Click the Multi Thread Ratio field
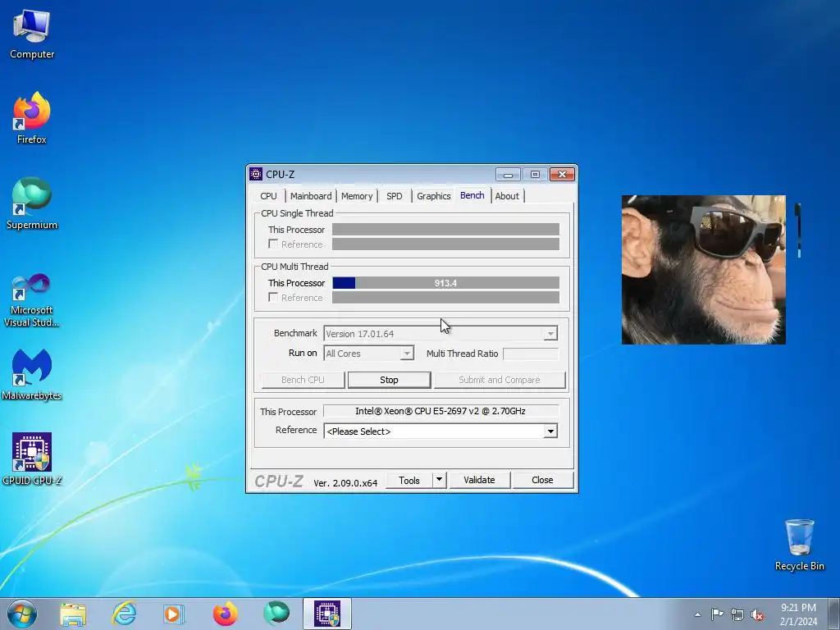 point(531,354)
